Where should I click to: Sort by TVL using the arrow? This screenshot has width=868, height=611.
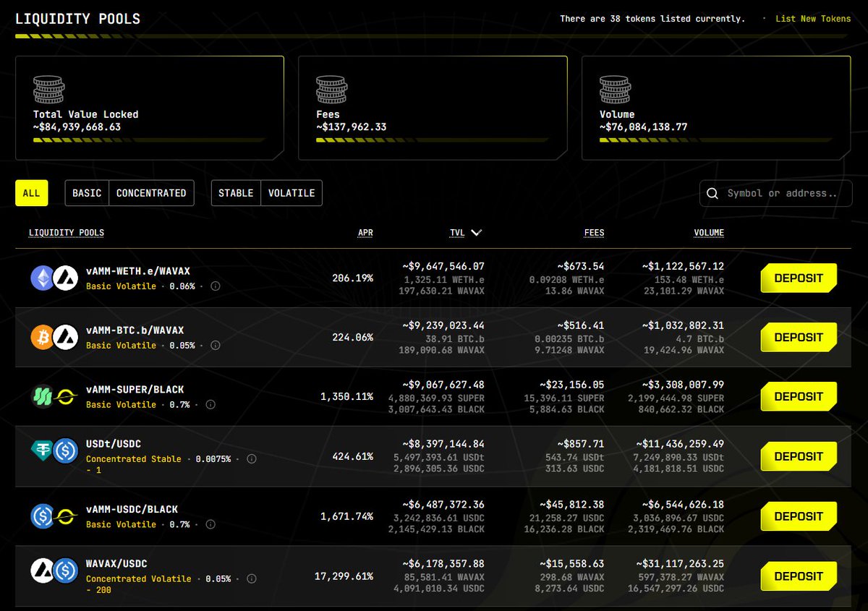476,233
